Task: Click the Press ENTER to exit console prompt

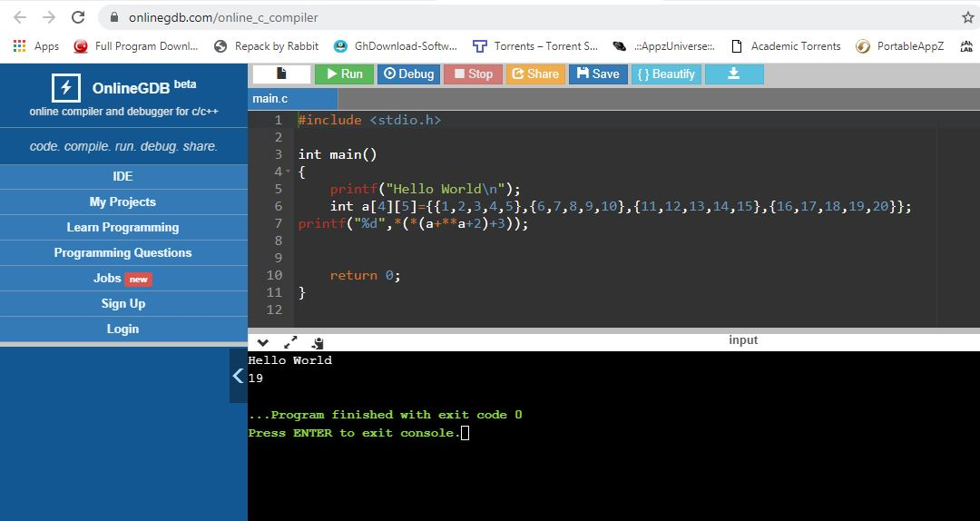Action: [x=355, y=433]
